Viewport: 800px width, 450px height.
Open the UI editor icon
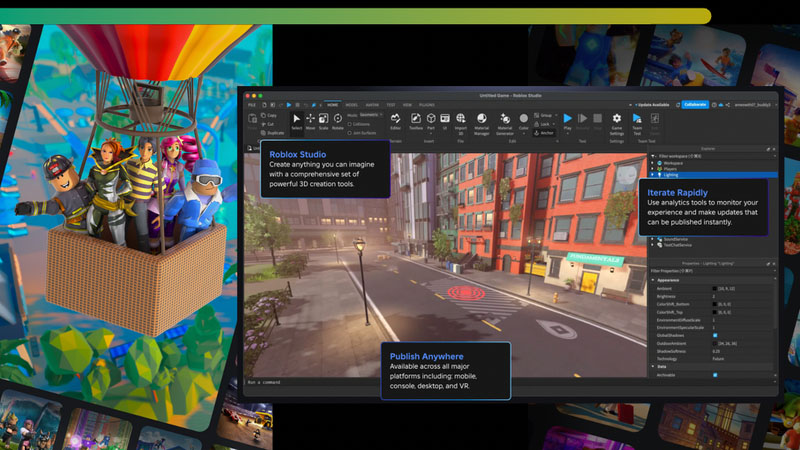click(x=445, y=121)
